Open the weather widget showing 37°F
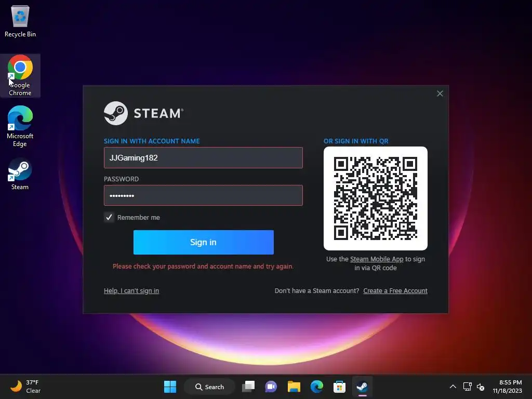This screenshot has height=399, width=532. point(25,387)
